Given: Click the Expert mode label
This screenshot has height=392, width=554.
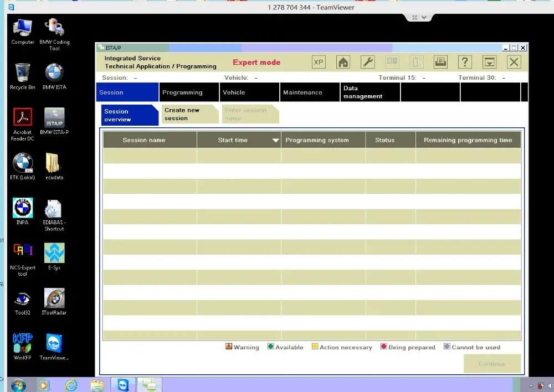Looking at the screenshot, I should [x=257, y=62].
